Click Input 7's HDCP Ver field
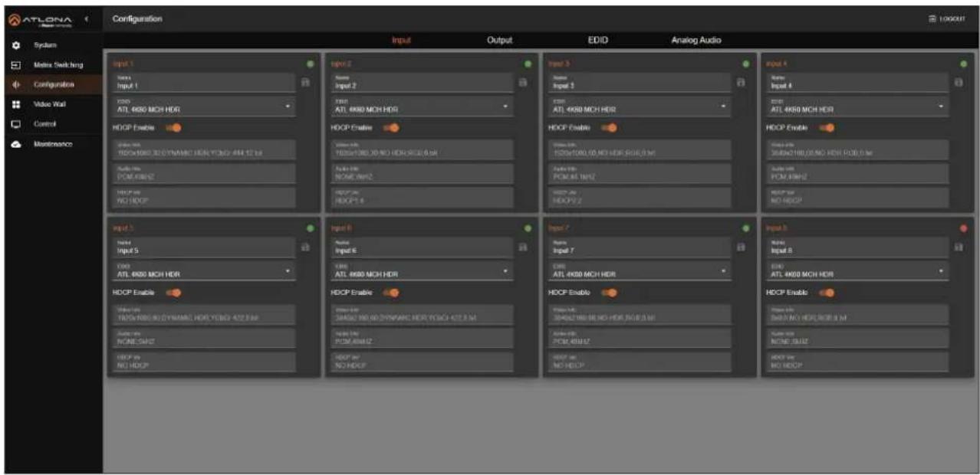980x475 pixels. click(x=639, y=362)
